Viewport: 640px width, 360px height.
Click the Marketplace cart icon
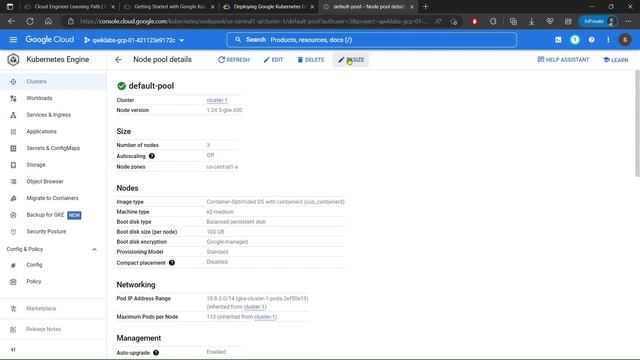coord(13,309)
